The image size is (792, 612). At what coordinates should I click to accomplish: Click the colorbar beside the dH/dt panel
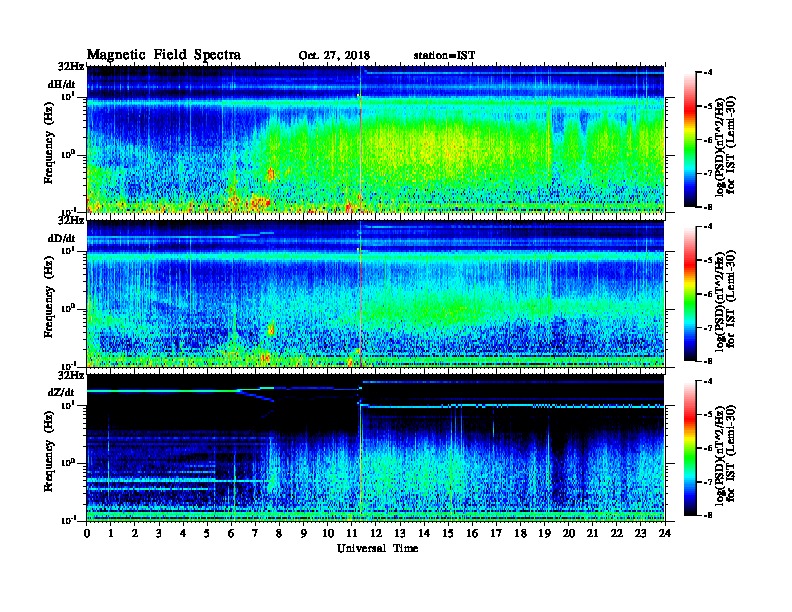click(689, 139)
